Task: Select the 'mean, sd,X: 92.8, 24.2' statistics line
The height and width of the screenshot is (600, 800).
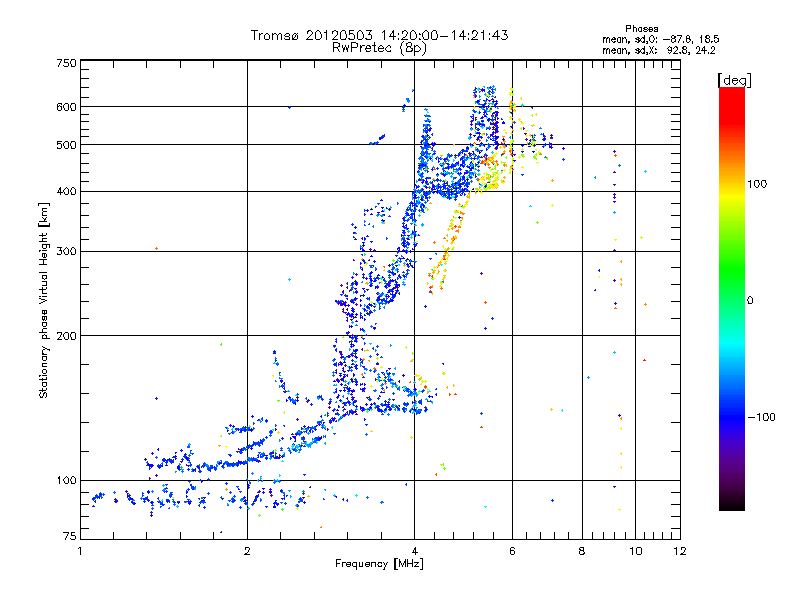Action: [659, 51]
